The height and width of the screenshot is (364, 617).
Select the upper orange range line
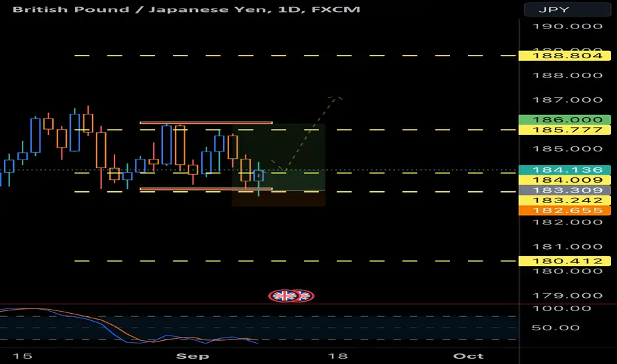click(x=206, y=123)
